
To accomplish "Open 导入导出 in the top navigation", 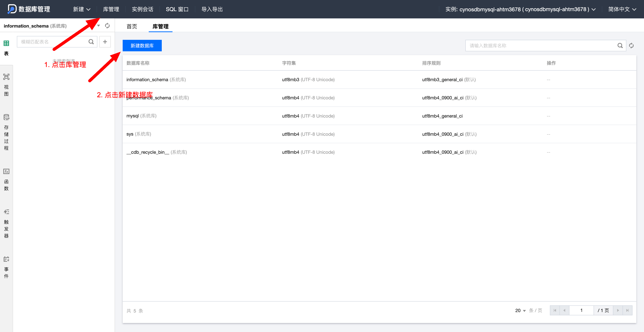I will coord(212,9).
